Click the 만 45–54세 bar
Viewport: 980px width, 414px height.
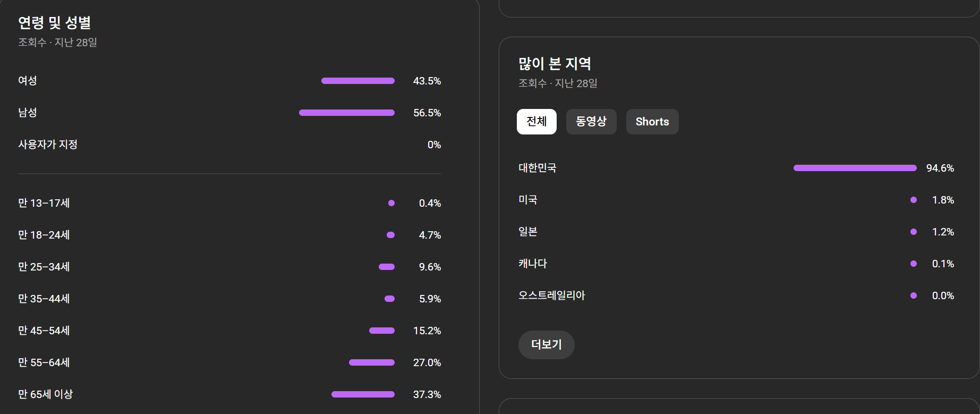382,331
